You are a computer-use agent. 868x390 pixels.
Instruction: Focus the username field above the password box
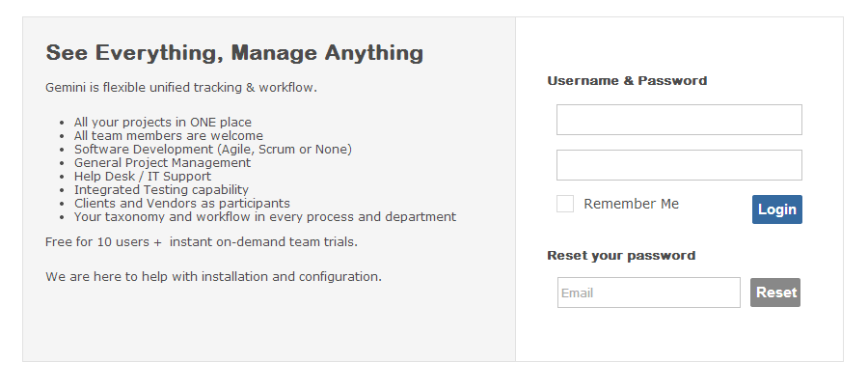679,120
